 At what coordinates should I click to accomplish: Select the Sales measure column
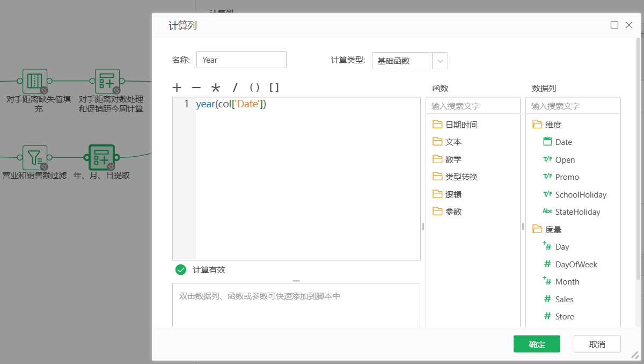pyautogui.click(x=564, y=299)
